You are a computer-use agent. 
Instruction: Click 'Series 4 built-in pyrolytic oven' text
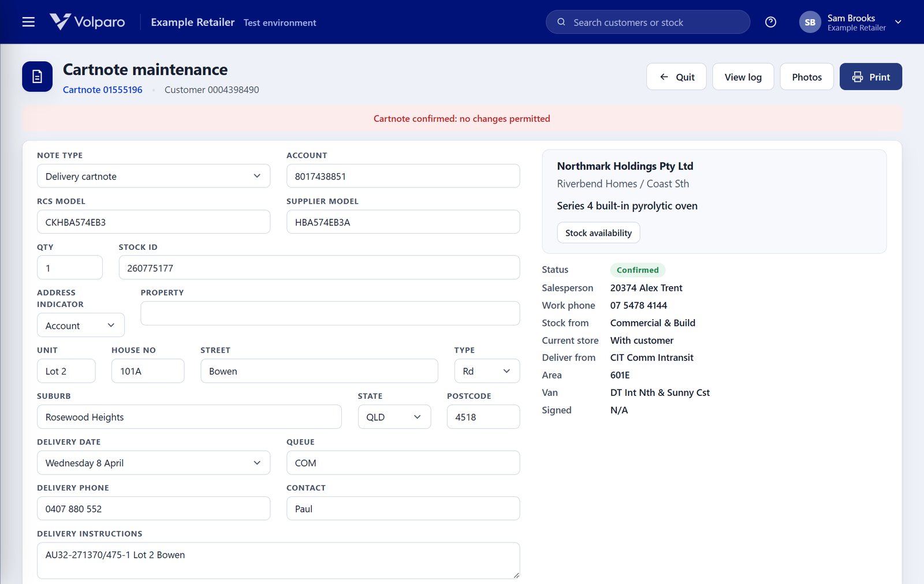tap(627, 206)
